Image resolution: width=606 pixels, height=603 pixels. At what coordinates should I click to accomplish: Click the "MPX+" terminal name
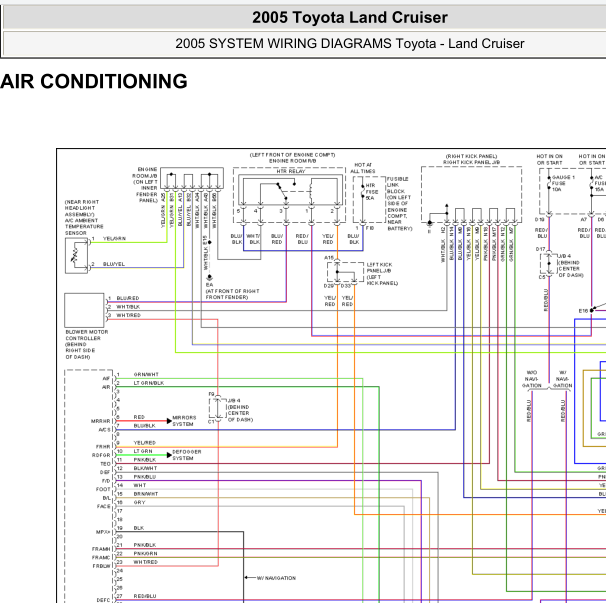pos(103,532)
